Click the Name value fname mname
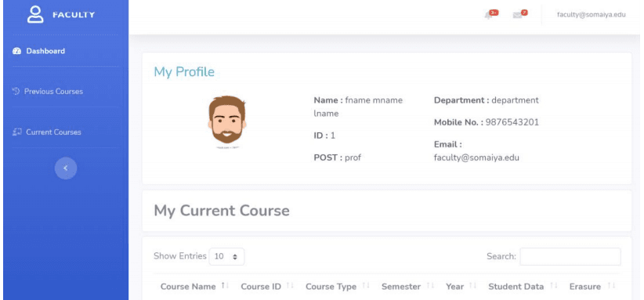The width and height of the screenshot is (644, 300). click(374, 100)
